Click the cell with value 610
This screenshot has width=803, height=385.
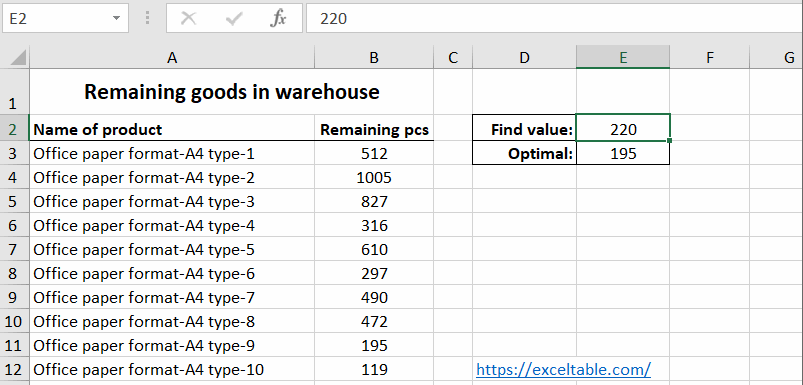(374, 249)
